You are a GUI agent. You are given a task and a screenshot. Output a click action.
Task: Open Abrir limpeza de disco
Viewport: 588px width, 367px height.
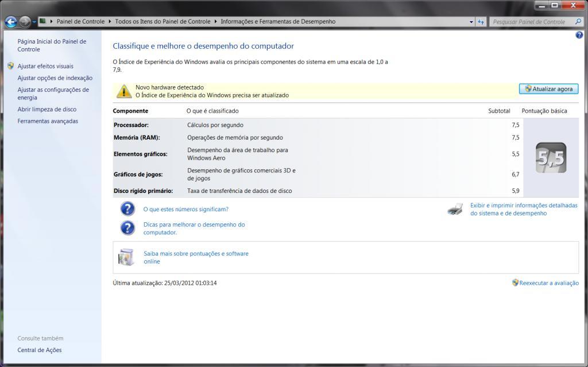(x=47, y=109)
